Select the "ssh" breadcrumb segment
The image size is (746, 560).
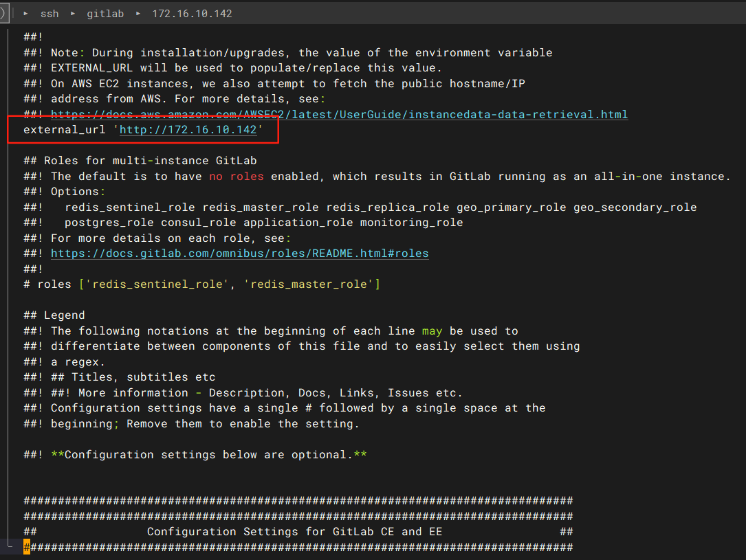[50, 14]
